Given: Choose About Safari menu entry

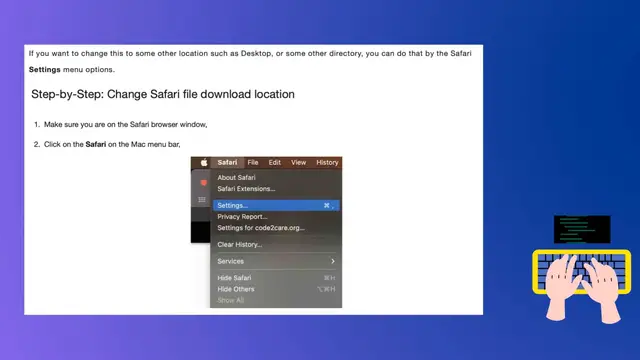Looking at the screenshot, I should click(x=236, y=178).
